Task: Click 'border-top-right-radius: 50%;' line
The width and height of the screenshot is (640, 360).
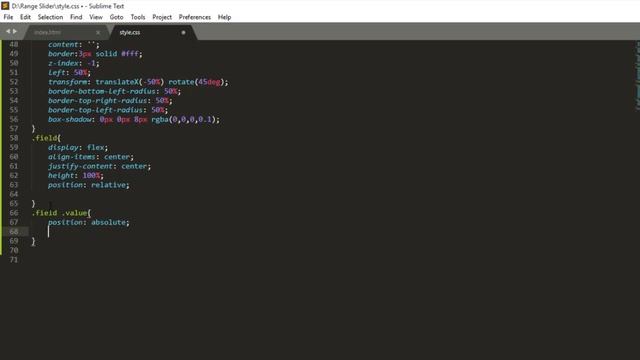Action: 110,100
